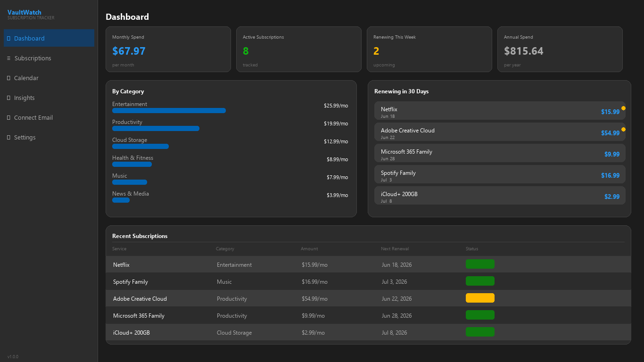Click the Cloud Storage category bar
This screenshot has width=644, height=362.
pyautogui.click(x=140, y=147)
